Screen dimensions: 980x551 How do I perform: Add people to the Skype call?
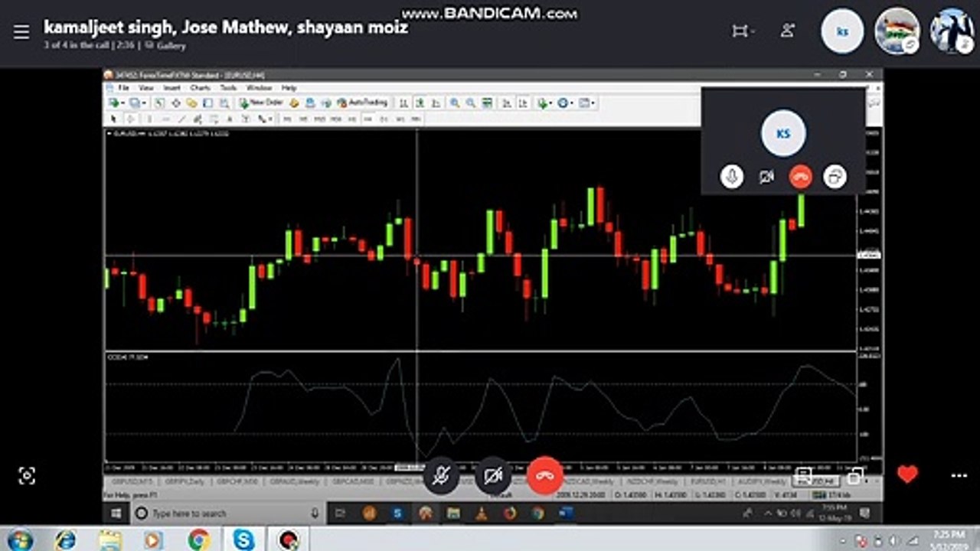pyautogui.click(x=787, y=31)
